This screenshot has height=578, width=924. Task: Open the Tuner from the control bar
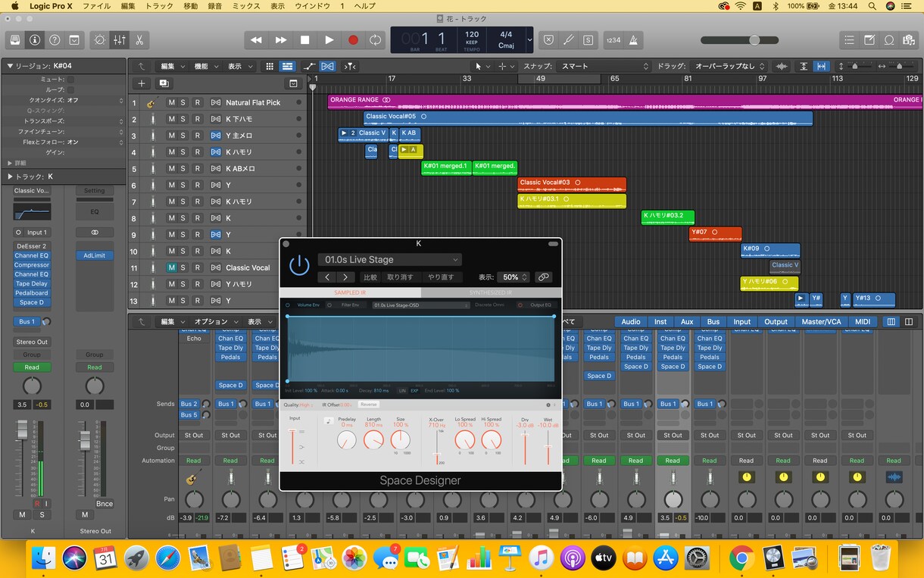(568, 40)
